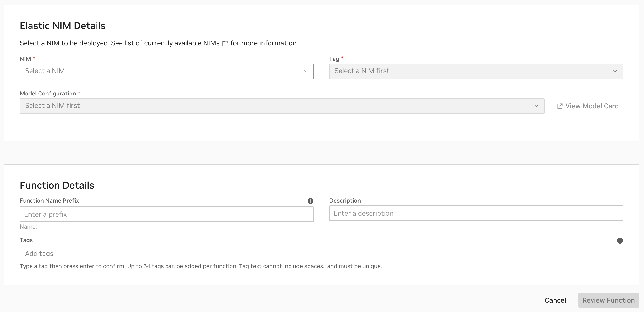Screen dimensions: 644x312
Task: Click the currently available NIMs link
Action: tap(175, 43)
